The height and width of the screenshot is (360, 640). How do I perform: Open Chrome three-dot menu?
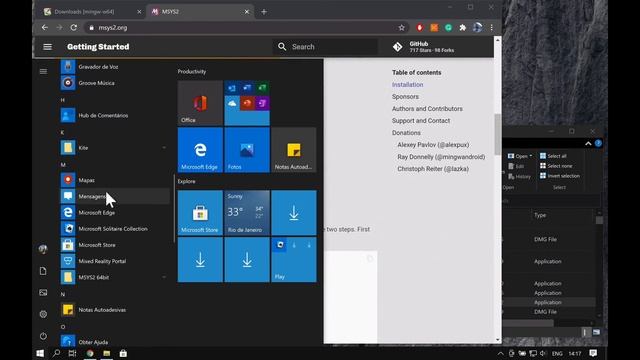[491, 27]
